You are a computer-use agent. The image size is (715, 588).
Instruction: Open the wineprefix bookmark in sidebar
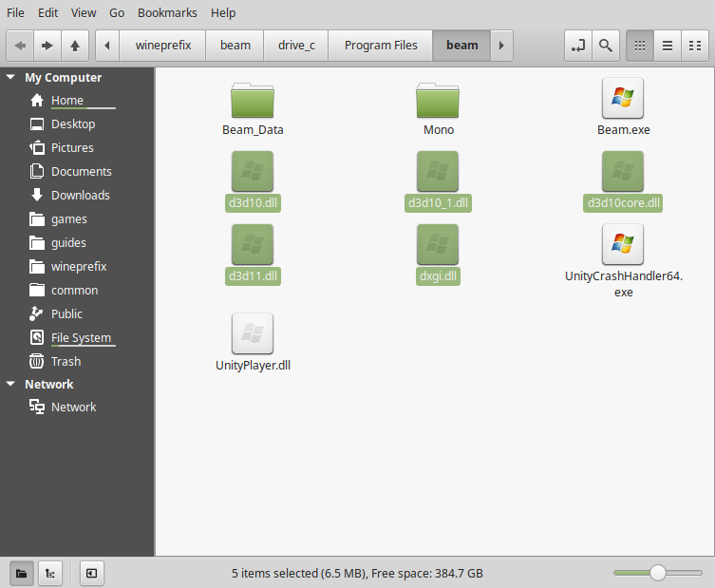[x=79, y=266]
